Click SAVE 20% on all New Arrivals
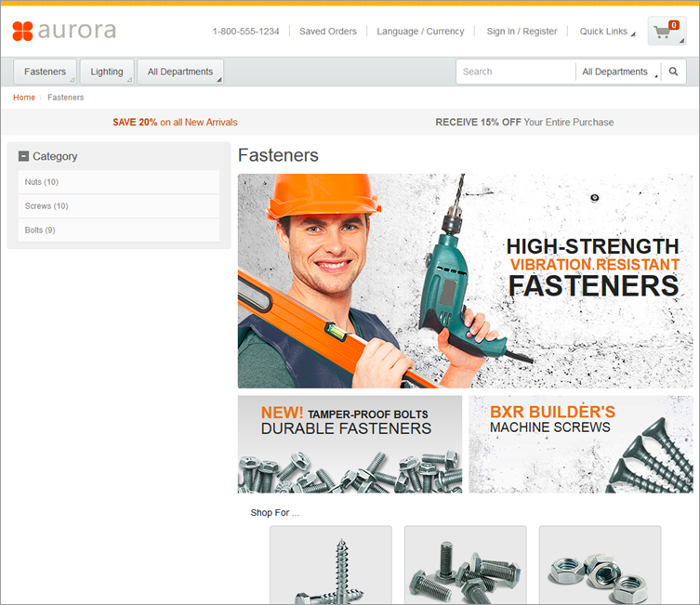Image resolution: width=700 pixels, height=605 pixels. (x=175, y=123)
